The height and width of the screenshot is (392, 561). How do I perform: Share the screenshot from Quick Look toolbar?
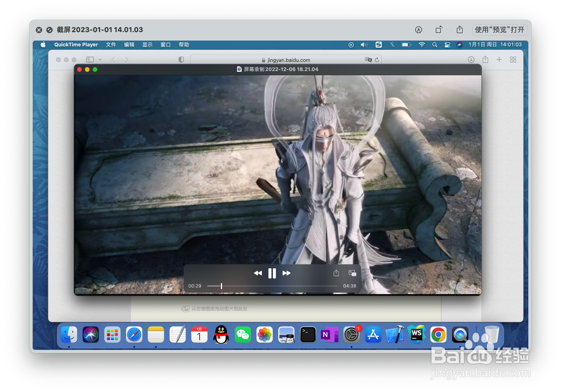(x=459, y=29)
